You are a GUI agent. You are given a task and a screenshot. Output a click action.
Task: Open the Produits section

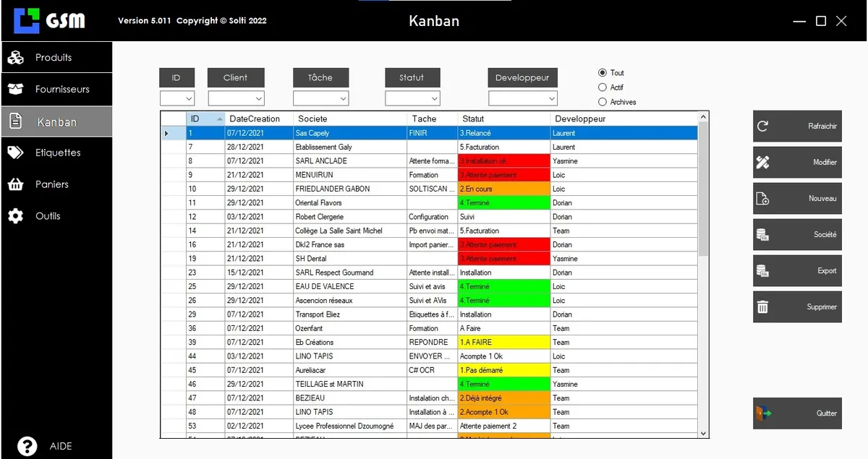pyautogui.click(x=56, y=57)
